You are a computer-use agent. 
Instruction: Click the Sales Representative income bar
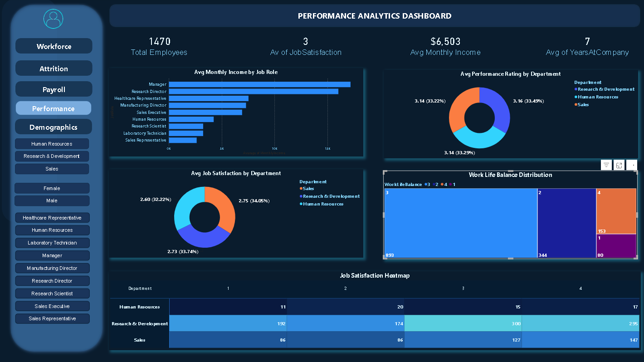183,140
